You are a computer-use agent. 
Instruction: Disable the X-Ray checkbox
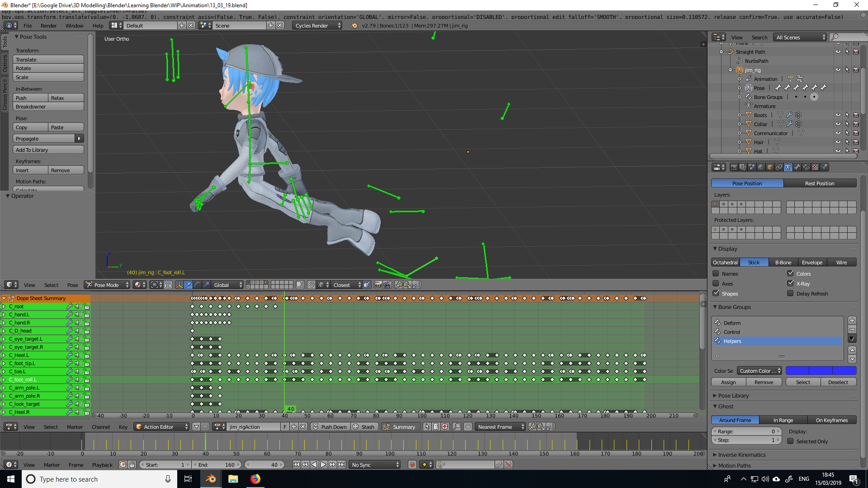[790, 283]
